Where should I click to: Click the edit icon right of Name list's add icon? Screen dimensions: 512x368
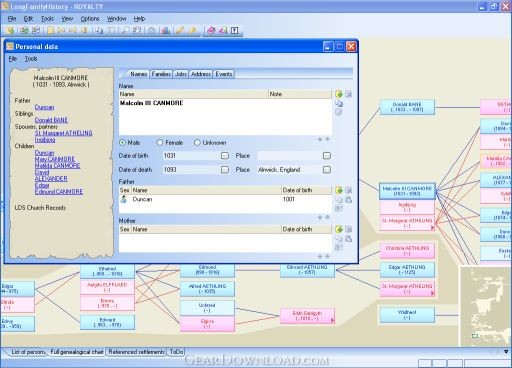point(349,94)
